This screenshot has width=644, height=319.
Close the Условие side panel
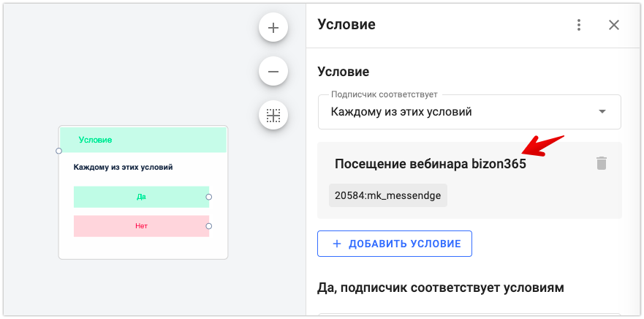[x=614, y=25]
